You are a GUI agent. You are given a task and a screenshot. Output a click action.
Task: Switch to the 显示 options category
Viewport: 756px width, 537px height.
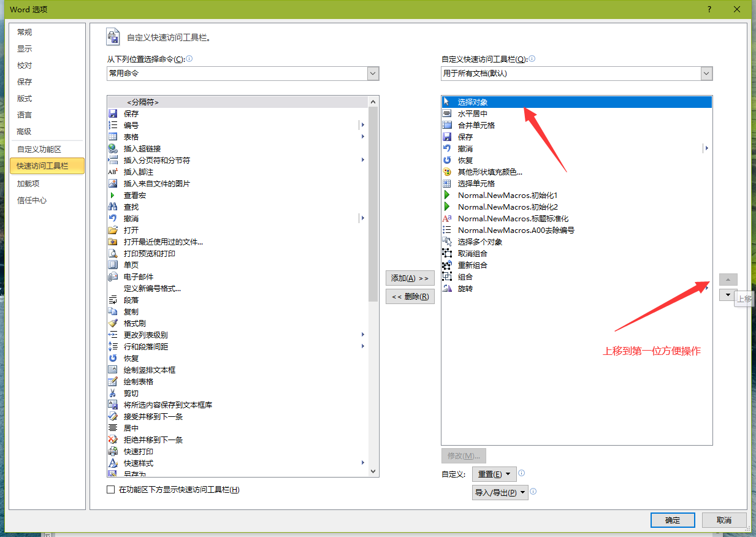pyautogui.click(x=47, y=48)
